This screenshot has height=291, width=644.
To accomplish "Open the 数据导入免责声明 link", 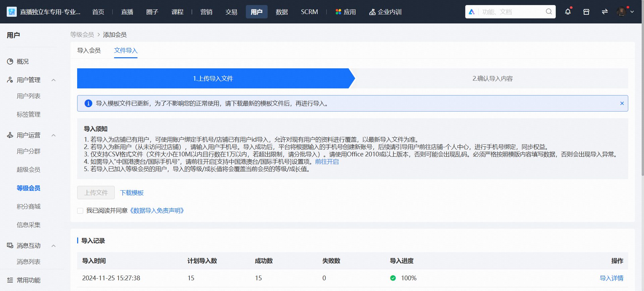I will [157, 211].
